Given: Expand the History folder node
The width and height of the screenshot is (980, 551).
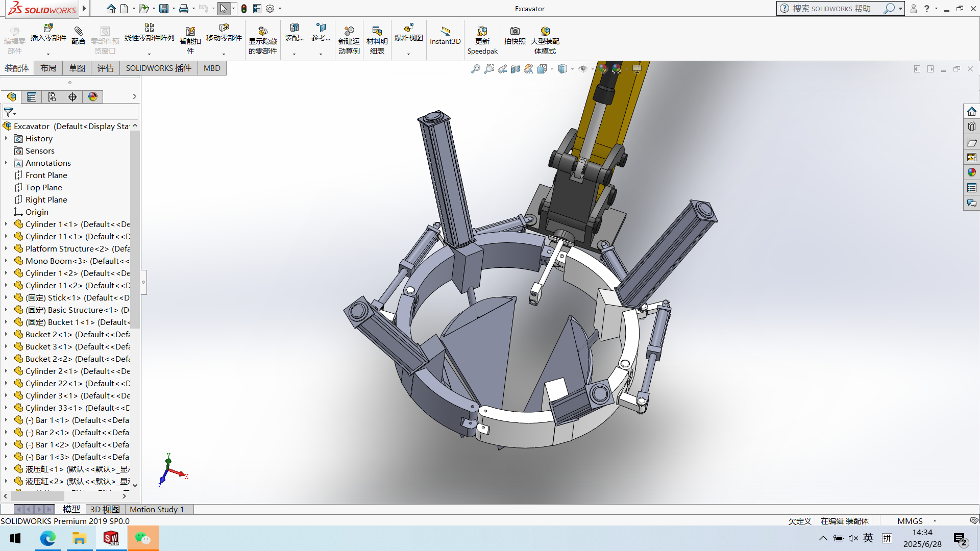Looking at the screenshot, I should [6, 138].
